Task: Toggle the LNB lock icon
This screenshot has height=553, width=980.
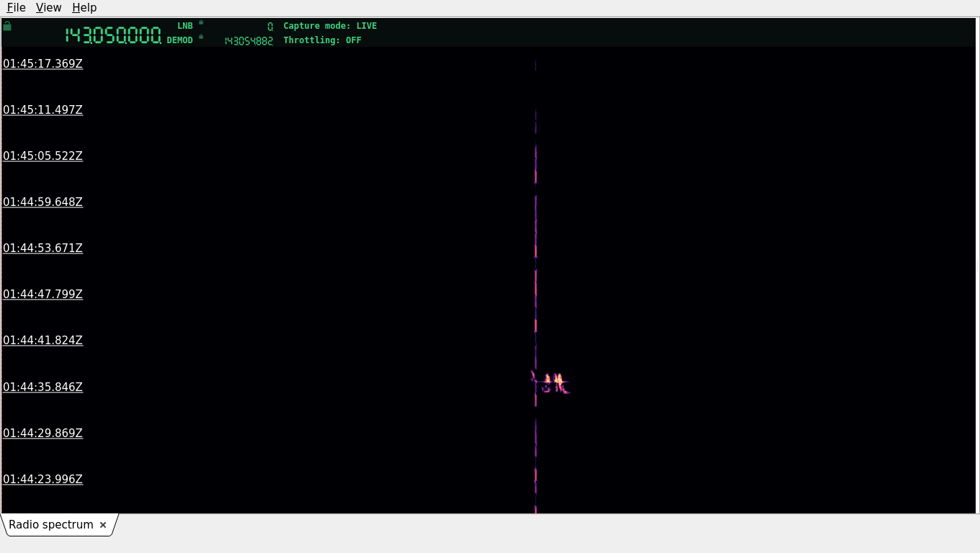Action: coord(201,22)
